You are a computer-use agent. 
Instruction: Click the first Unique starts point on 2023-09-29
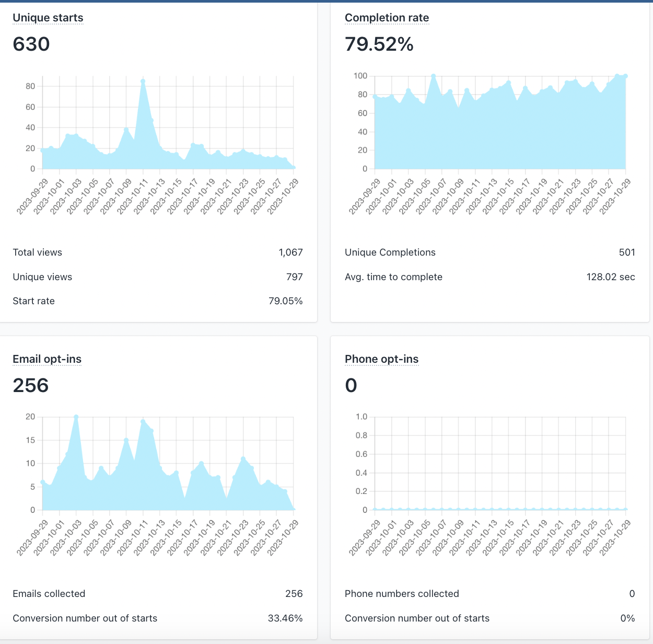click(x=42, y=151)
